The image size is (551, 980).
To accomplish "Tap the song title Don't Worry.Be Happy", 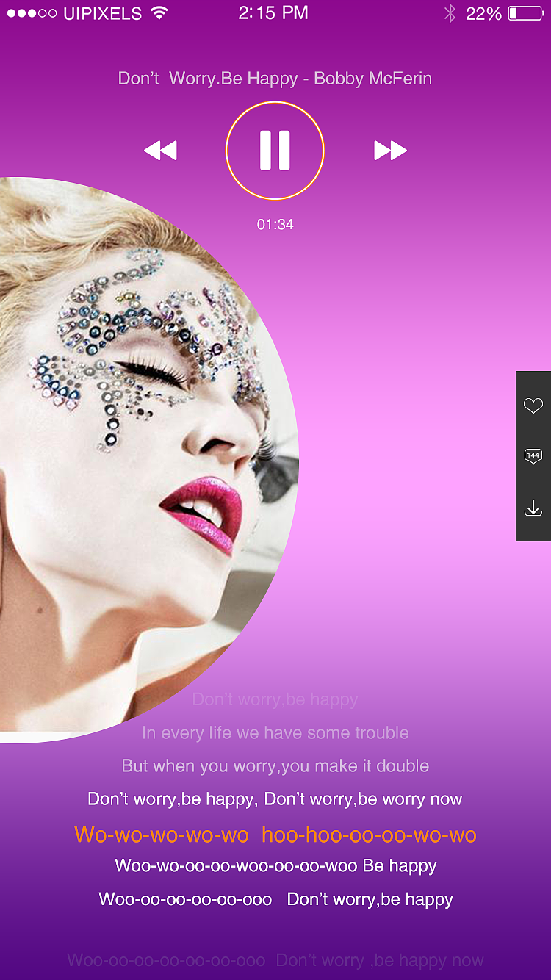I will tap(275, 79).
